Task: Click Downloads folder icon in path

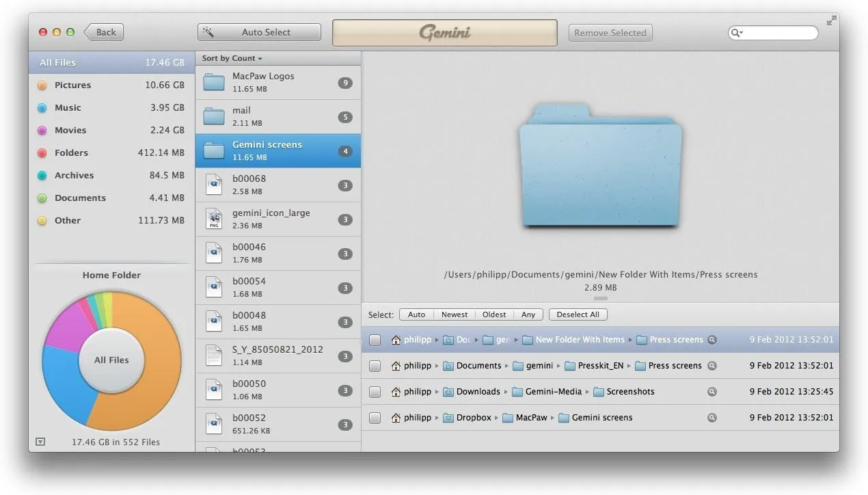Action: click(448, 392)
